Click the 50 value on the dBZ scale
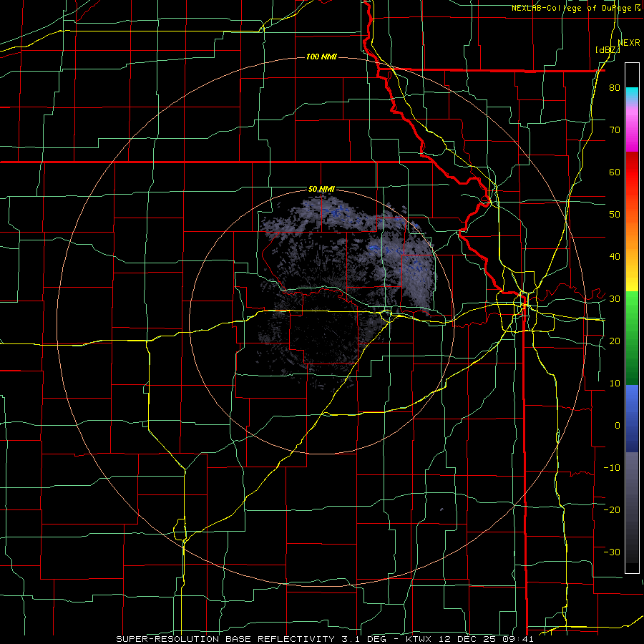 click(x=615, y=215)
